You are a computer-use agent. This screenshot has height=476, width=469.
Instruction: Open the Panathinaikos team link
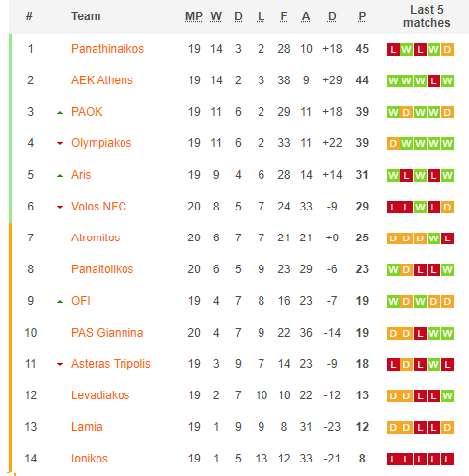tap(107, 49)
